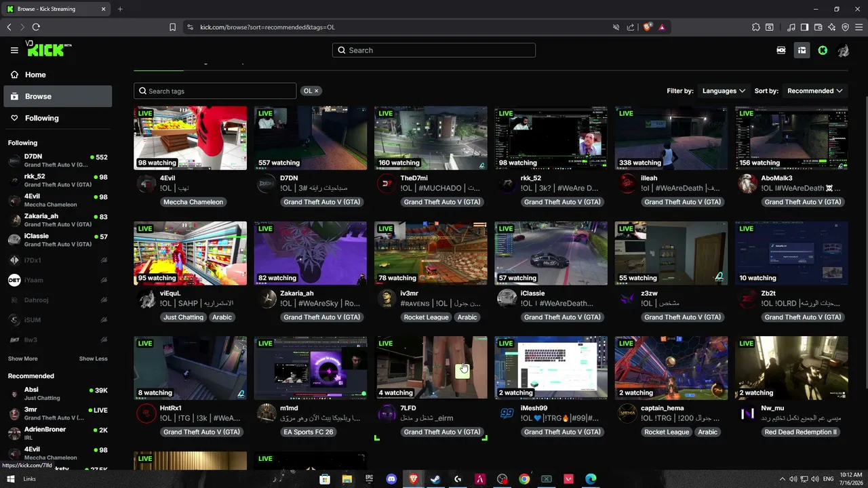Click the Brave Shields lion icon
Screen dimensions: 868x488
click(648, 27)
